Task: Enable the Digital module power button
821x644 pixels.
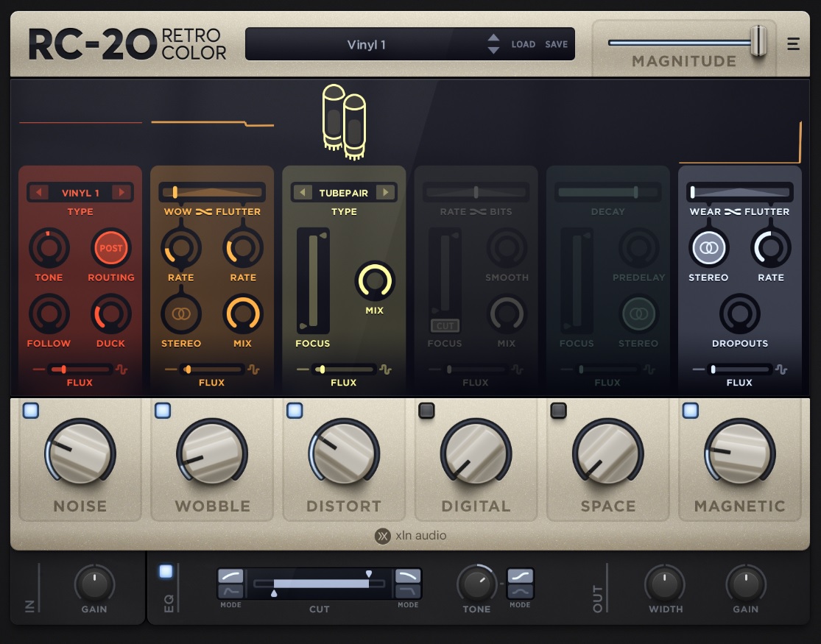Action: tap(427, 411)
